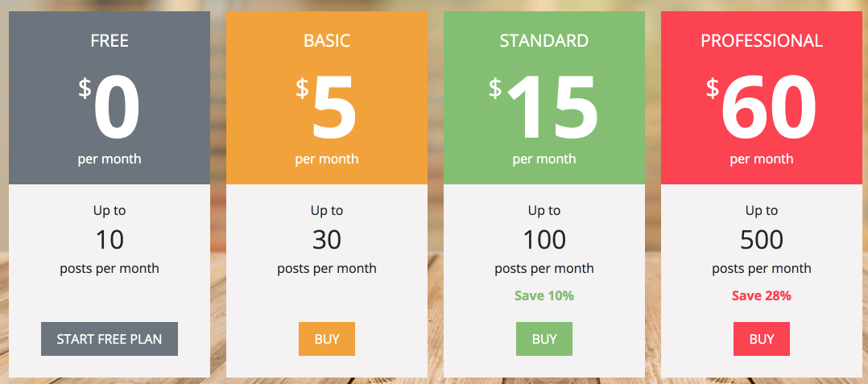This screenshot has width=868, height=384.
Task: Click the STANDARD plan title
Action: [x=544, y=40]
